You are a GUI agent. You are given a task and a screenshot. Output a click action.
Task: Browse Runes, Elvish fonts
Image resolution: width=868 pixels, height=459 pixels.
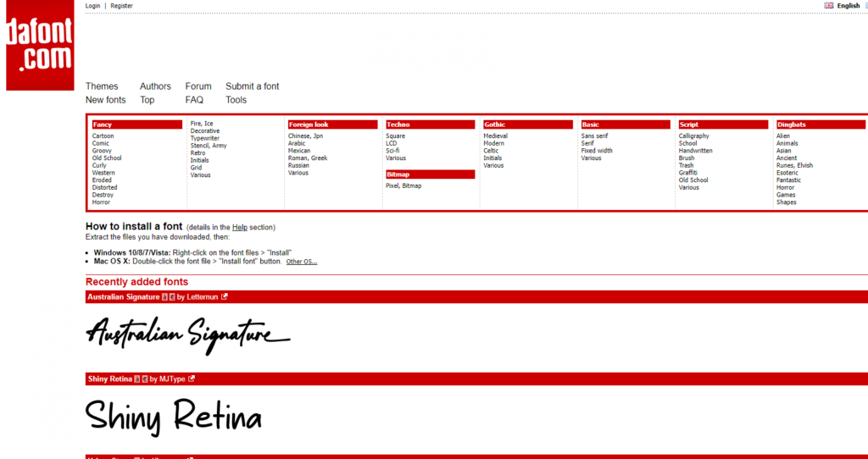794,165
